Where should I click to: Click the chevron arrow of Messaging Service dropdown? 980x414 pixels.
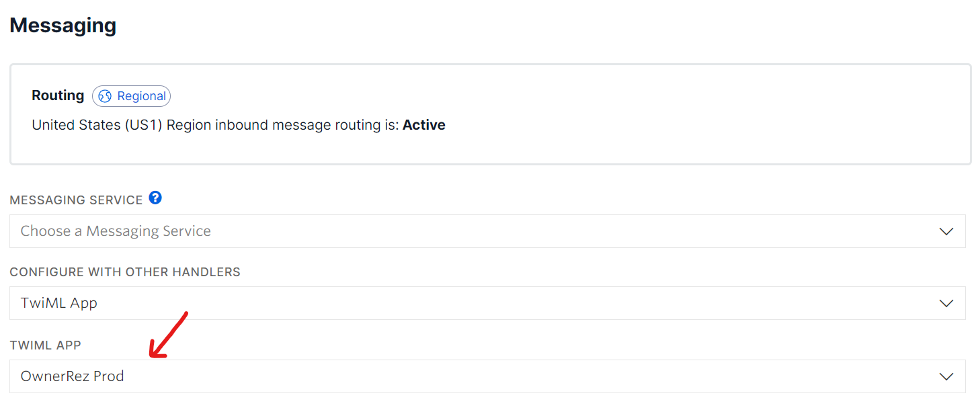pos(946,231)
